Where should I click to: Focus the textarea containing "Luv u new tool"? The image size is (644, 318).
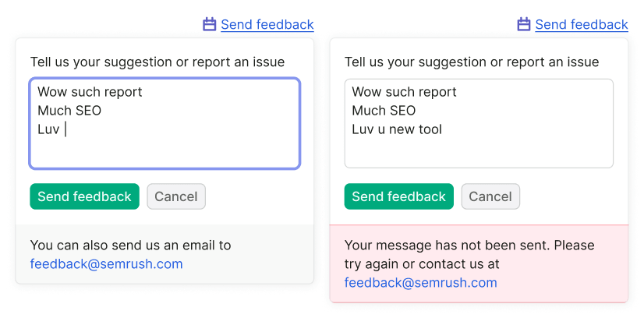(479, 123)
